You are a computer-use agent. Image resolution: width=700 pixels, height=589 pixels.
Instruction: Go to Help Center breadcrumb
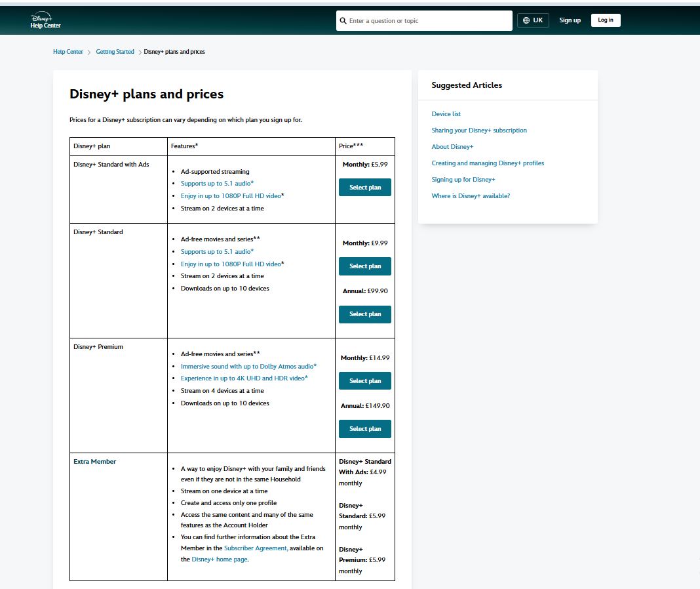(x=68, y=52)
